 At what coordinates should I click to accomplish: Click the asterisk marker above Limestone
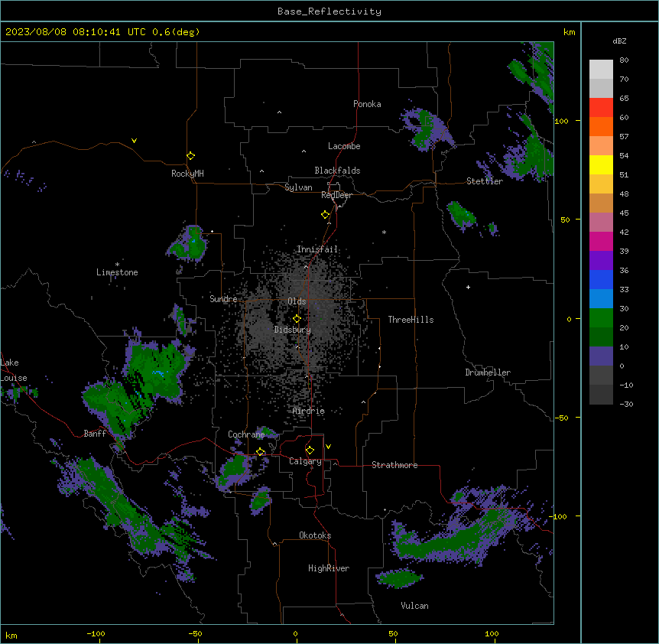coord(117,264)
